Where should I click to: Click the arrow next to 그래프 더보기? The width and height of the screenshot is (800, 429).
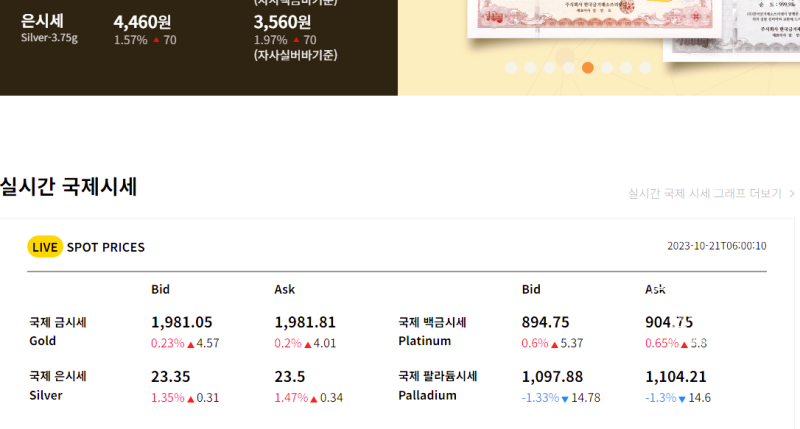pyautogui.click(x=790, y=193)
